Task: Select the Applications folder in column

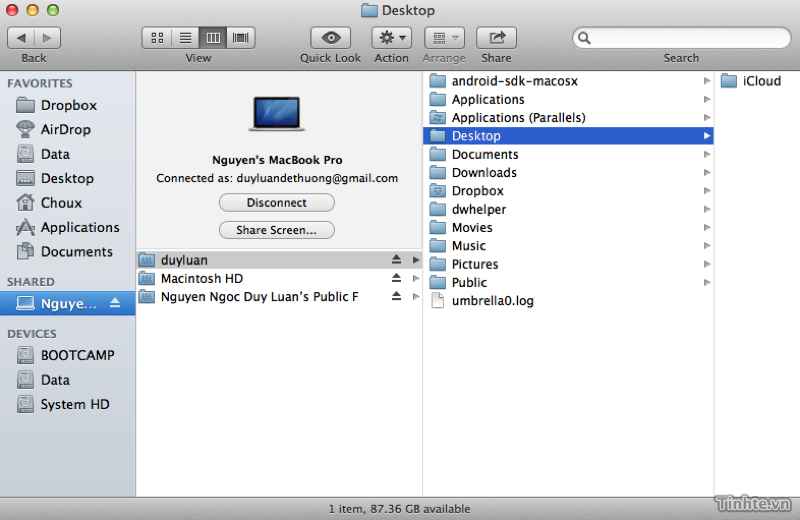Action: click(568, 99)
